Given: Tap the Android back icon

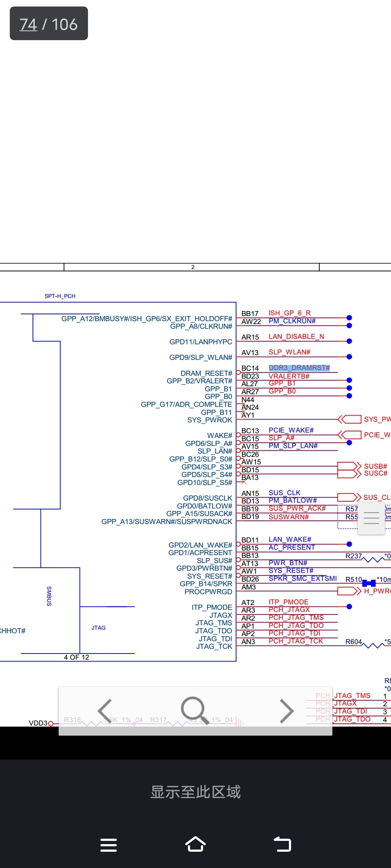Looking at the screenshot, I should (x=282, y=844).
